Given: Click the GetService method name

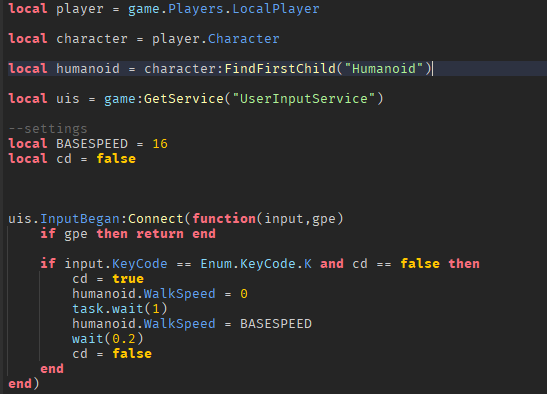Looking at the screenshot, I should pyautogui.click(x=184, y=99).
